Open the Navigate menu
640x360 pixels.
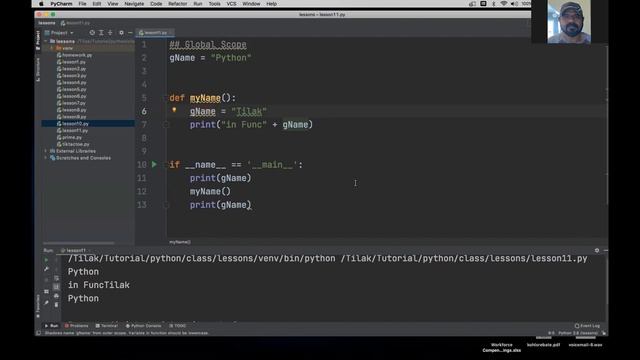[x=134, y=4]
